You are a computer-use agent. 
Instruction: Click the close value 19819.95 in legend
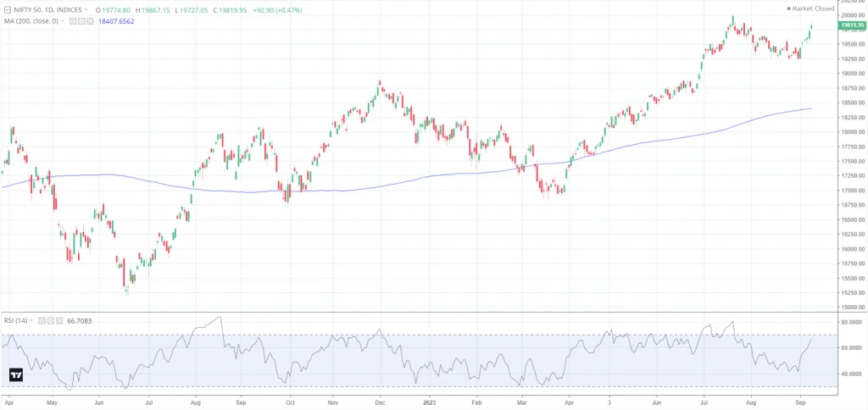pos(232,10)
